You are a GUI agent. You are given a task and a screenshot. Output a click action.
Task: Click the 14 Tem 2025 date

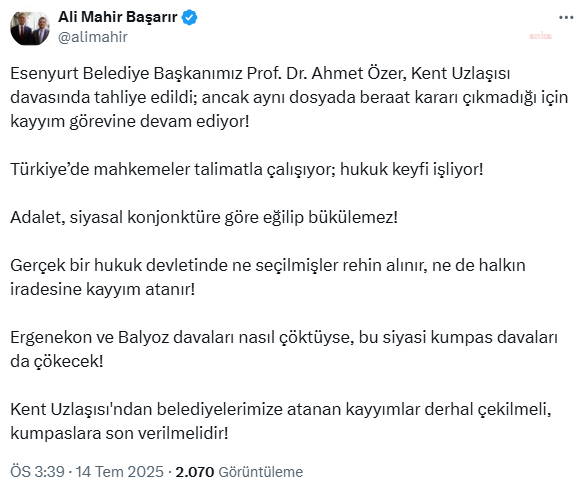click(120, 472)
